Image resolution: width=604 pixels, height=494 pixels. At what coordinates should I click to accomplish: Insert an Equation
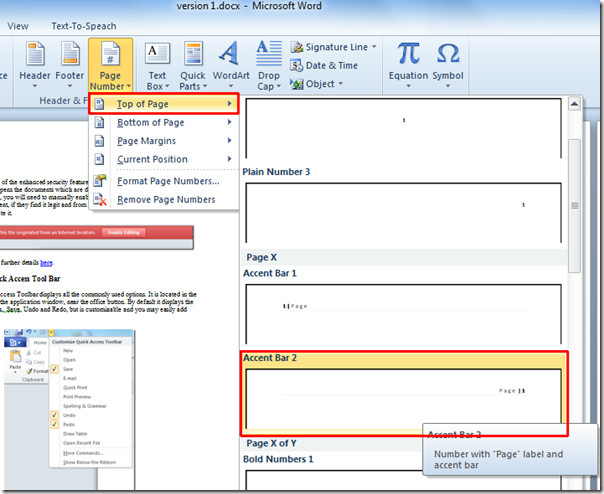coord(408,65)
